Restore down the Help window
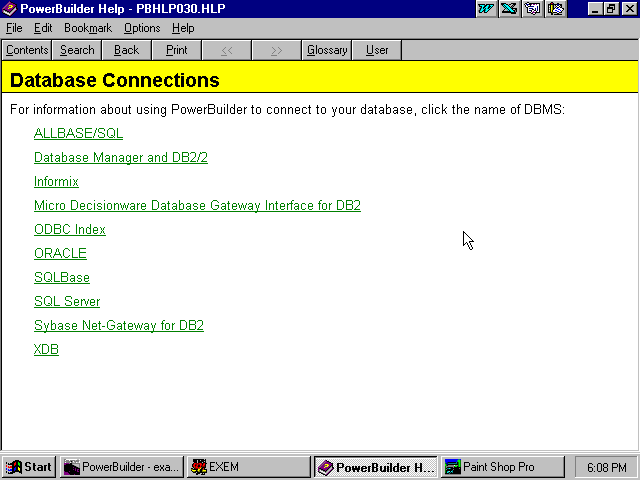This screenshot has width=640, height=480. pyautogui.click(x=611, y=9)
